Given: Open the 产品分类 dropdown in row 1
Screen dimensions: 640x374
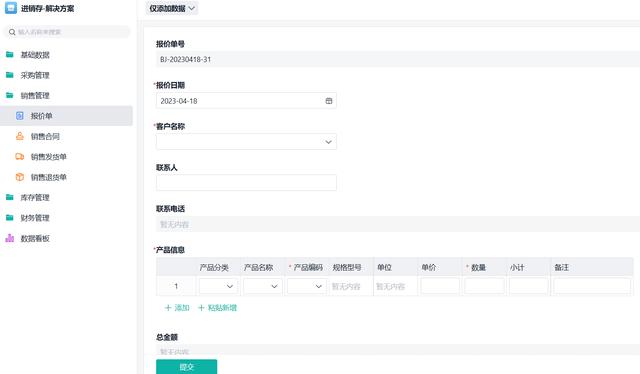Looking at the screenshot, I should click(x=218, y=286).
